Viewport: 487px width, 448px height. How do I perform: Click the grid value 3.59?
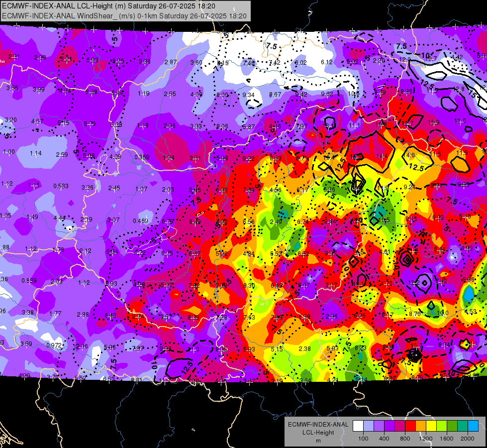coord(26,343)
